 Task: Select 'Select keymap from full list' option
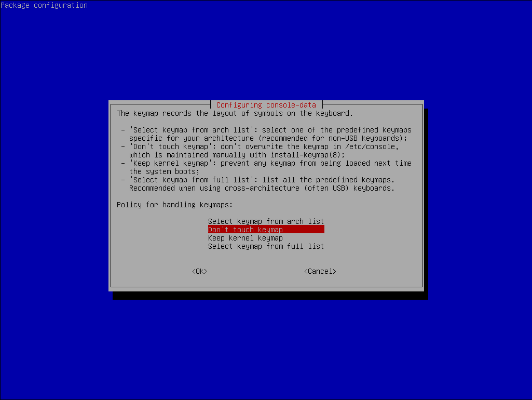pyautogui.click(x=266, y=246)
